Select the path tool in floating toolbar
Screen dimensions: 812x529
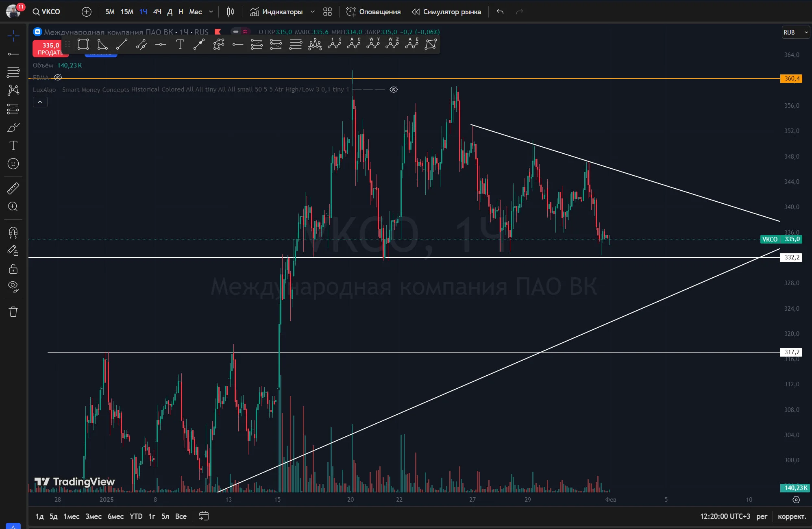[218, 44]
